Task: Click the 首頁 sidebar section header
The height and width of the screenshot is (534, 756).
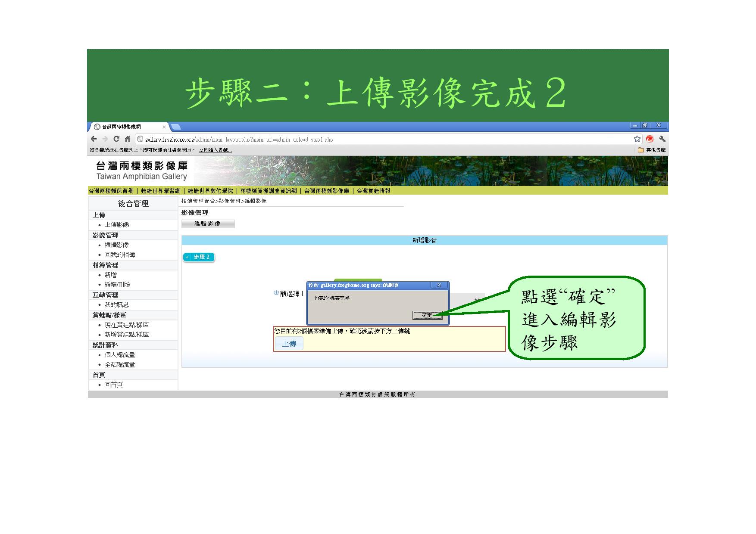Action: 133,375
